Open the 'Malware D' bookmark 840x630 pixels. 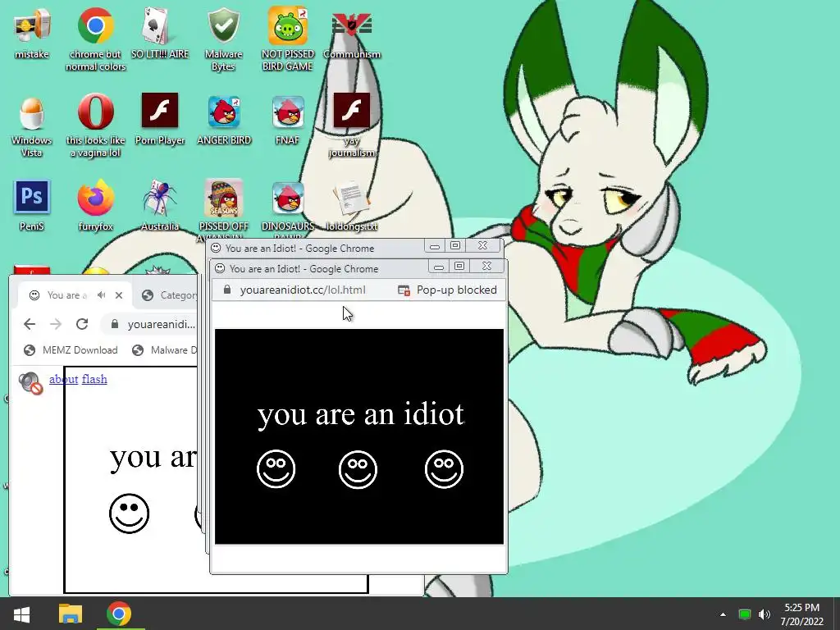click(165, 349)
